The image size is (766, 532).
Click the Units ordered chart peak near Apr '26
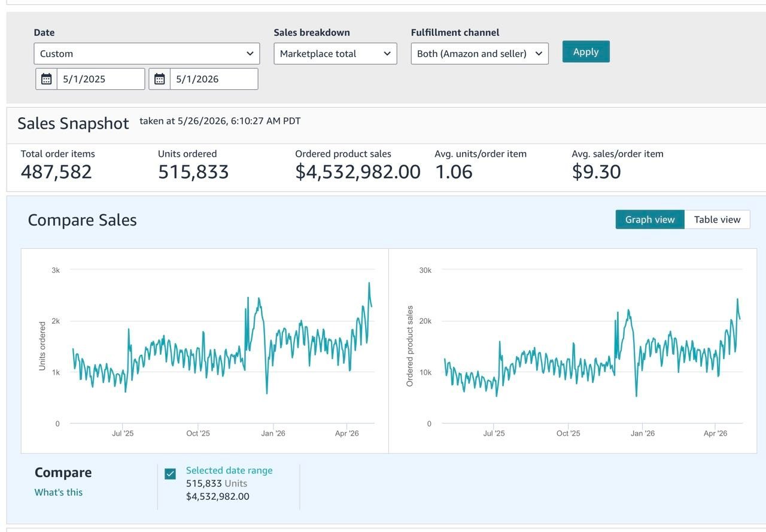point(369,283)
